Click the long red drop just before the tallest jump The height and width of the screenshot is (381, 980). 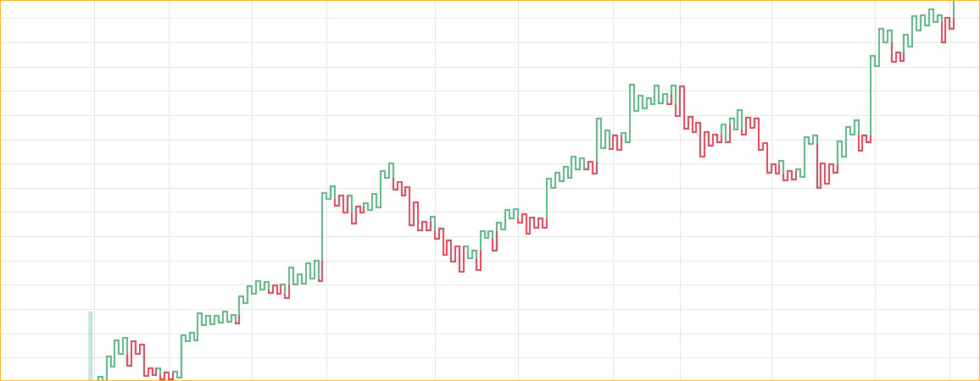321,271
